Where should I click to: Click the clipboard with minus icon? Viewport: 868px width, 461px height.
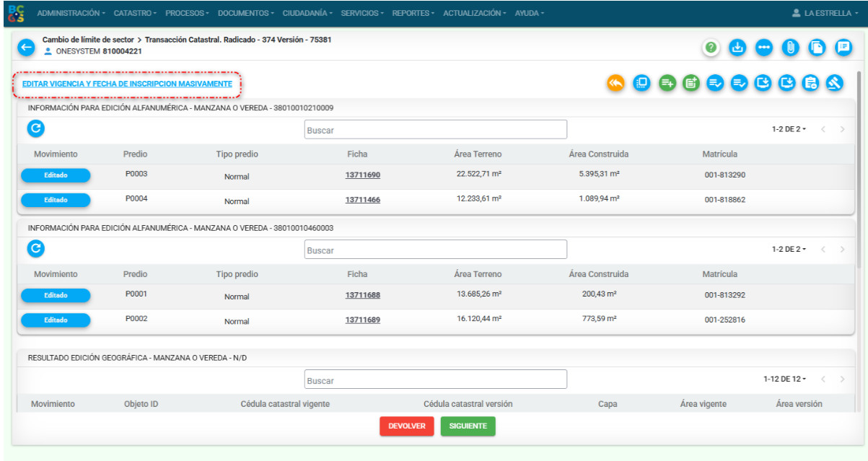pyautogui.click(x=811, y=83)
